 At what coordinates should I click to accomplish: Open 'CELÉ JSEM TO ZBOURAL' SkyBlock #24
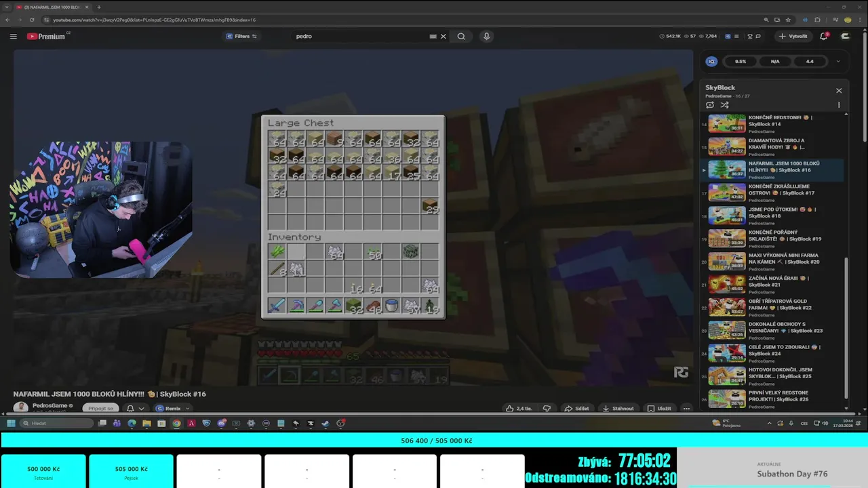(773, 352)
